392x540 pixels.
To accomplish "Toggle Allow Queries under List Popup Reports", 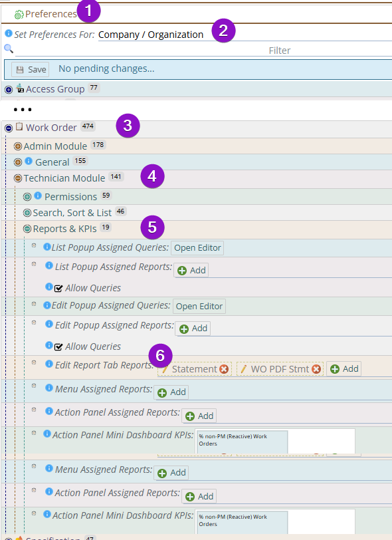I will pyautogui.click(x=58, y=288).
